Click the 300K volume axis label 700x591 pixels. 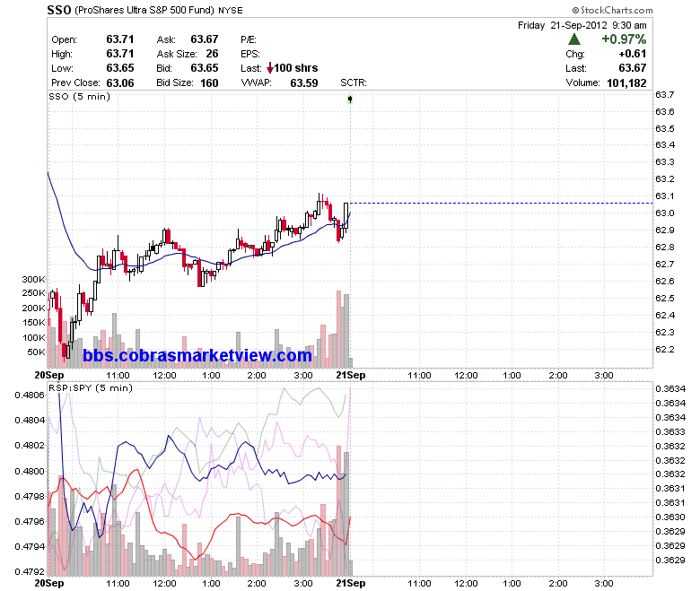click(x=33, y=279)
